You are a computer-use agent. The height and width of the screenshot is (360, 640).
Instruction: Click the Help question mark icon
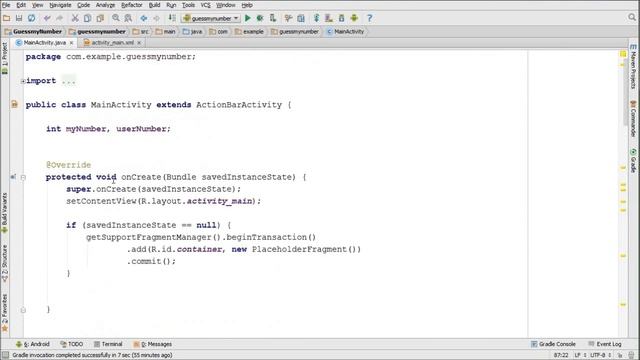[369, 18]
